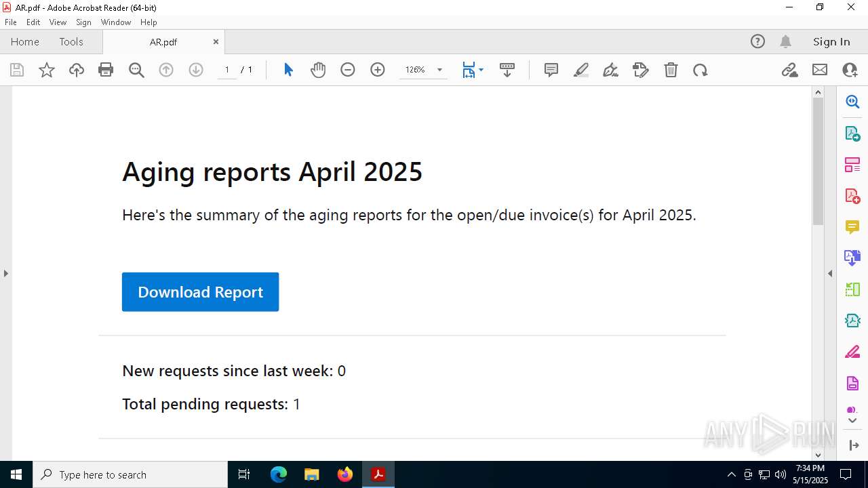Go to next page arrow
Viewport: 868px width, 488px height.
tap(196, 70)
